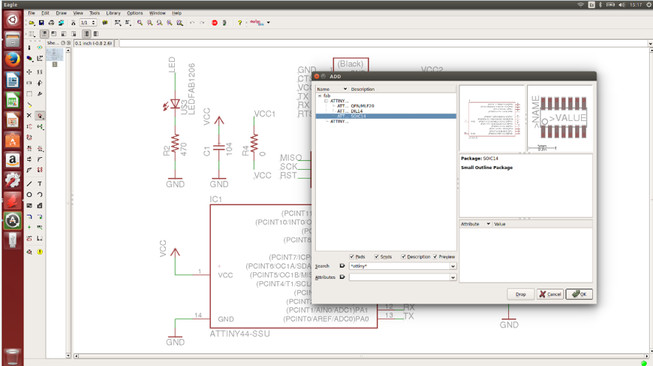Toggle the Smds checkbox

[x=376, y=256]
